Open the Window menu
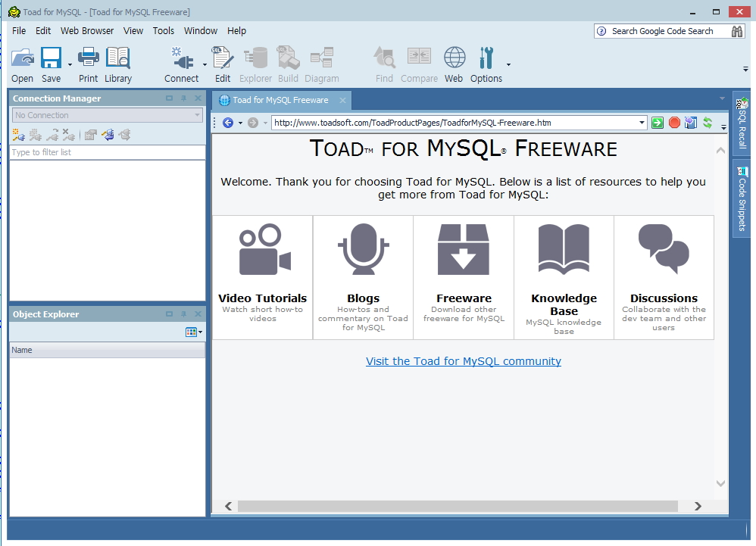The width and height of the screenshot is (756, 546). (x=201, y=31)
